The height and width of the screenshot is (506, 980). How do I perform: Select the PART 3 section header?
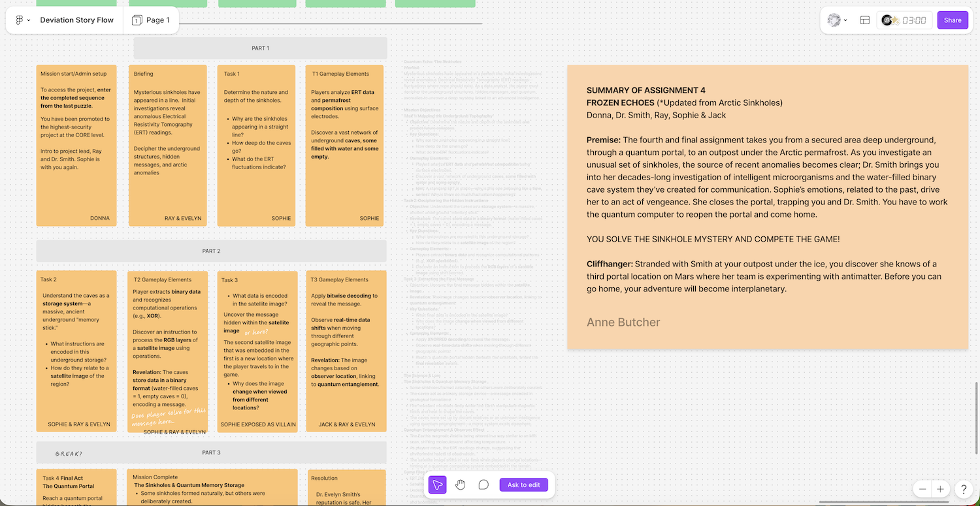[x=211, y=452]
